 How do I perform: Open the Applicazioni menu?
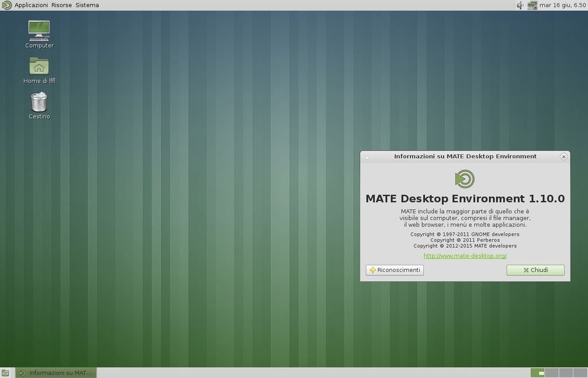click(x=31, y=5)
